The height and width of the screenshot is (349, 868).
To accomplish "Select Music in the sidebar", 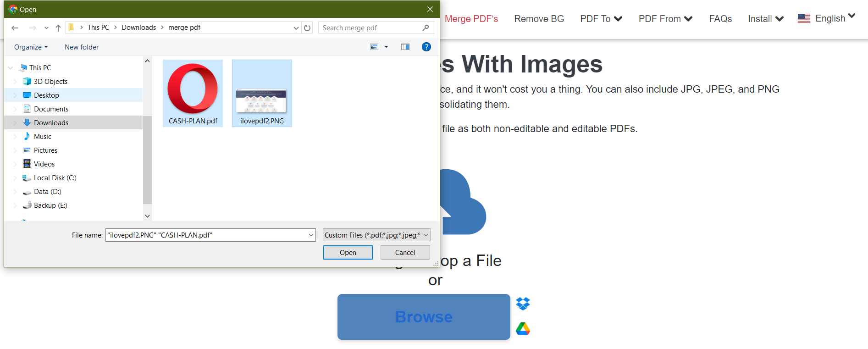I will pos(43,137).
